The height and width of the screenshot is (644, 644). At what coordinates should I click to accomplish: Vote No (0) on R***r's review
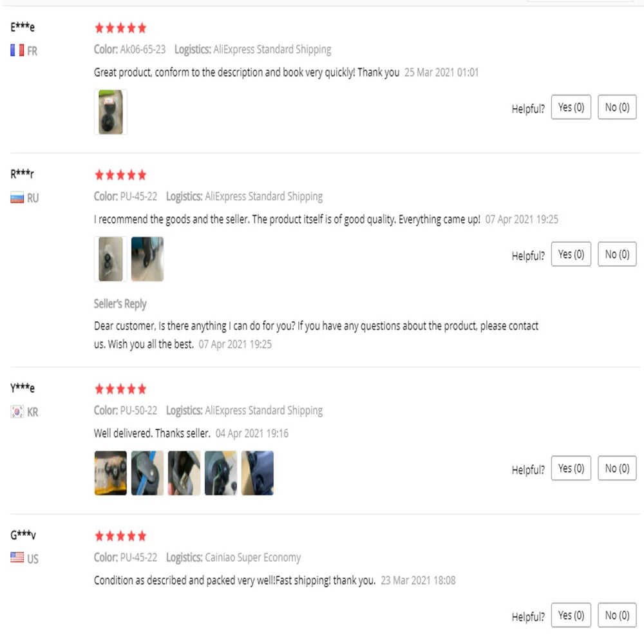617,254
